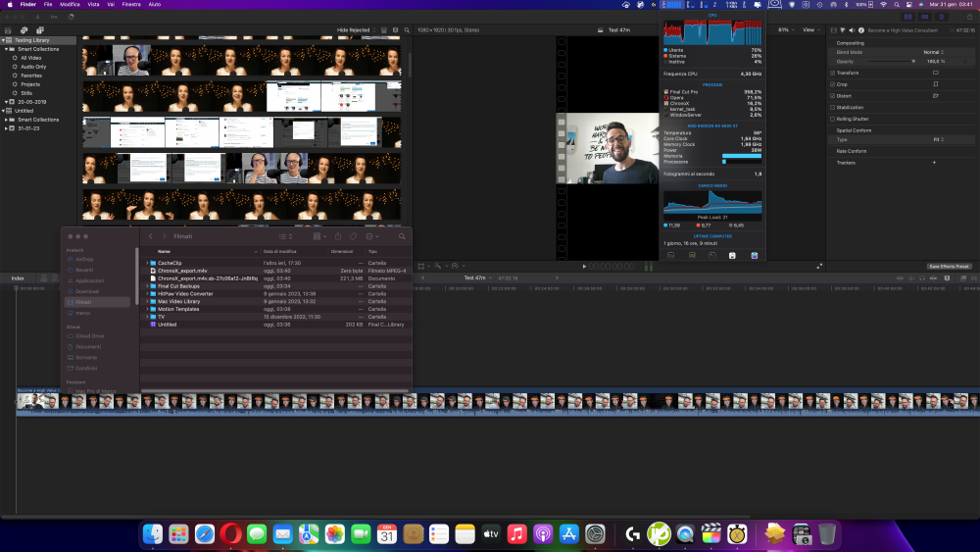The image size is (980, 552).
Task: Expand the Motion Templates folder arrow
Action: tap(148, 309)
